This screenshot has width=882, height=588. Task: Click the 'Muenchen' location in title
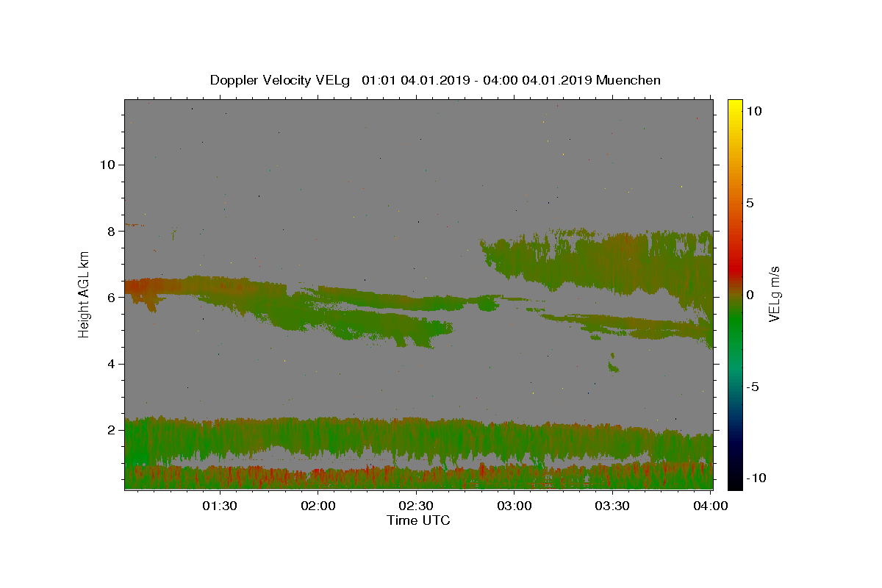628,80
